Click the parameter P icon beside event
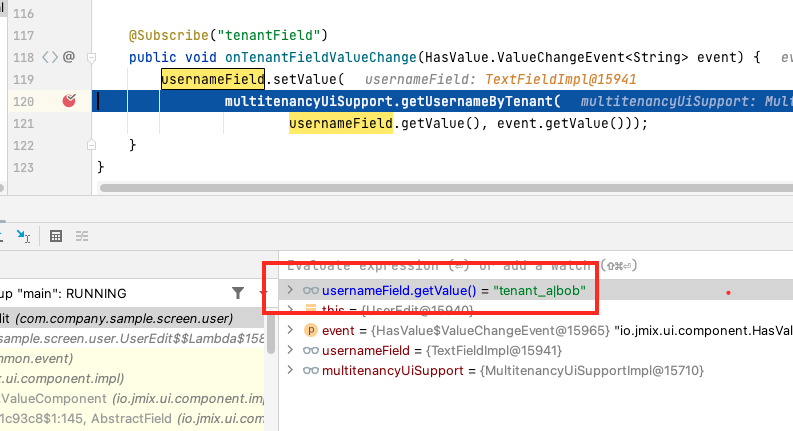The width and height of the screenshot is (793, 431). point(311,330)
